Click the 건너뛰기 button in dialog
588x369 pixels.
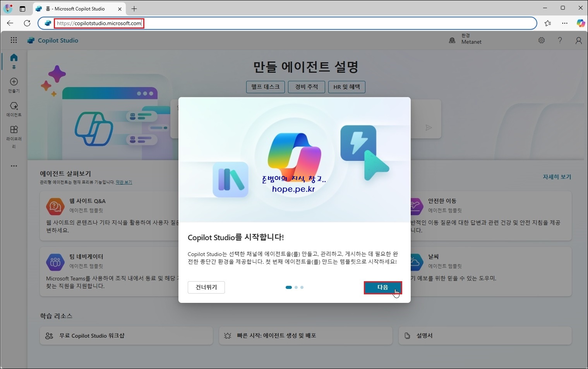(206, 287)
